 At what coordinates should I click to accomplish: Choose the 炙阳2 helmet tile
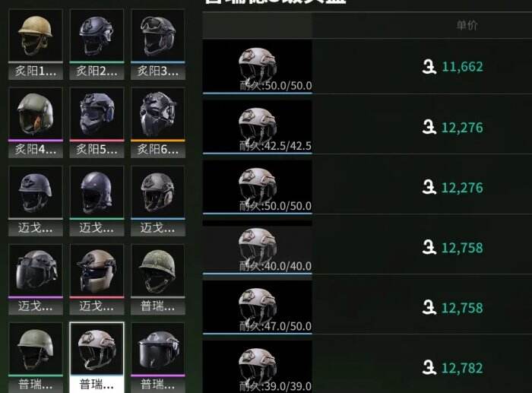(97, 44)
